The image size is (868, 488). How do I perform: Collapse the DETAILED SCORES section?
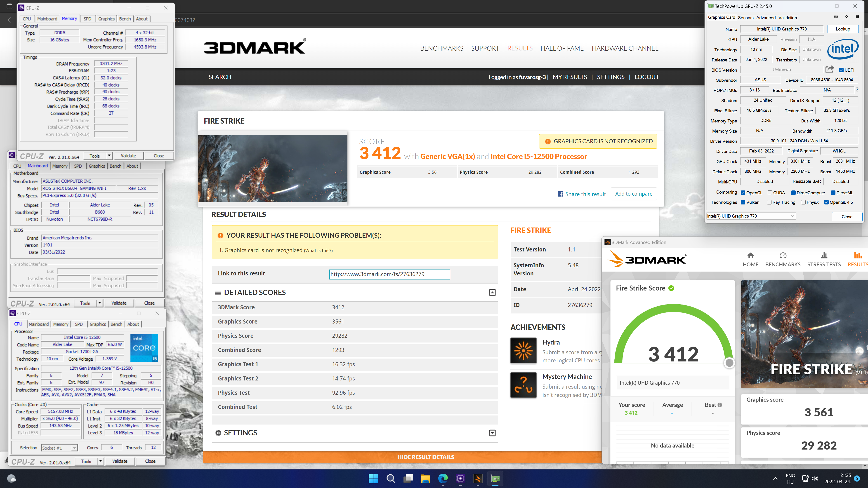(492, 292)
